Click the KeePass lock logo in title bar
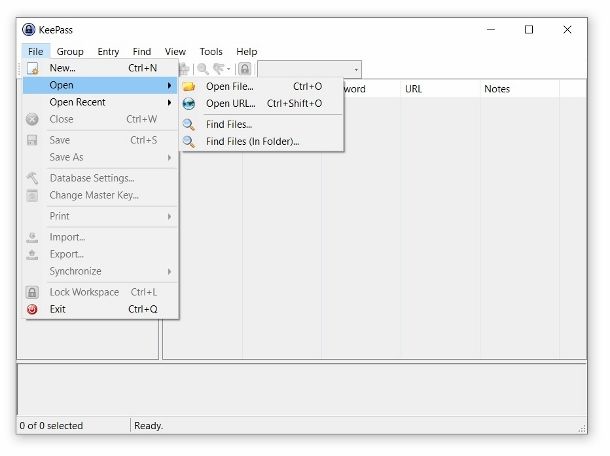 (28, 30)
